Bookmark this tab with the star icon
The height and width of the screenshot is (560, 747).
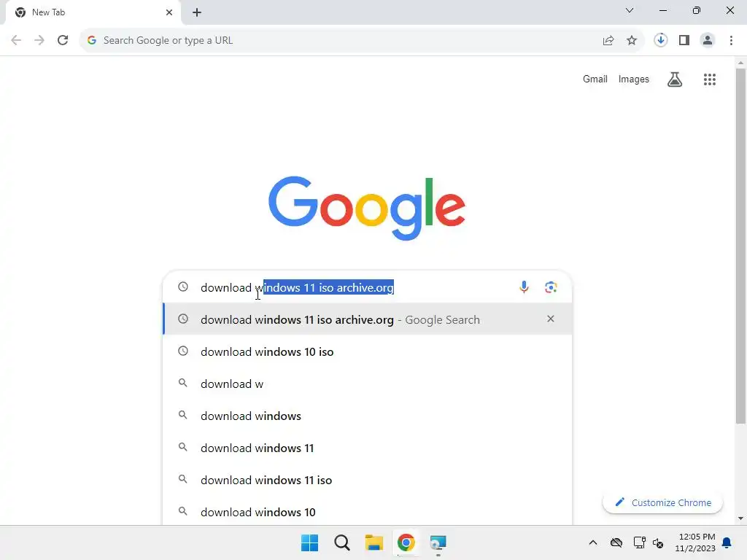tap(632, 41)
